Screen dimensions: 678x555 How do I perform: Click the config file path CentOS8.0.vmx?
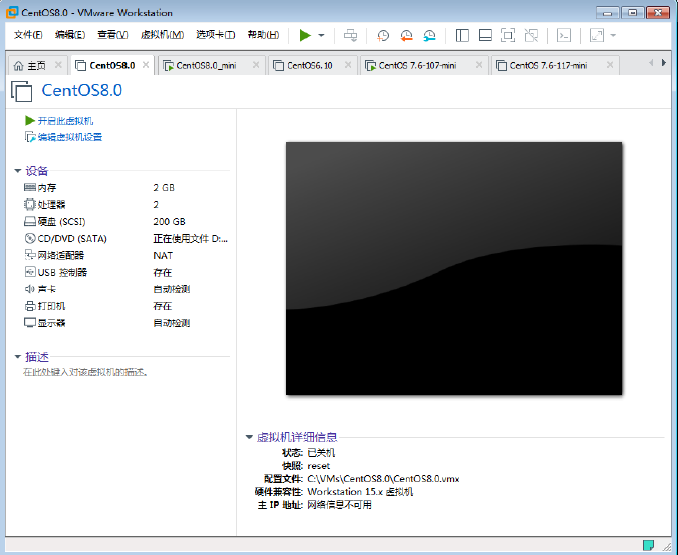click(383, 479)
